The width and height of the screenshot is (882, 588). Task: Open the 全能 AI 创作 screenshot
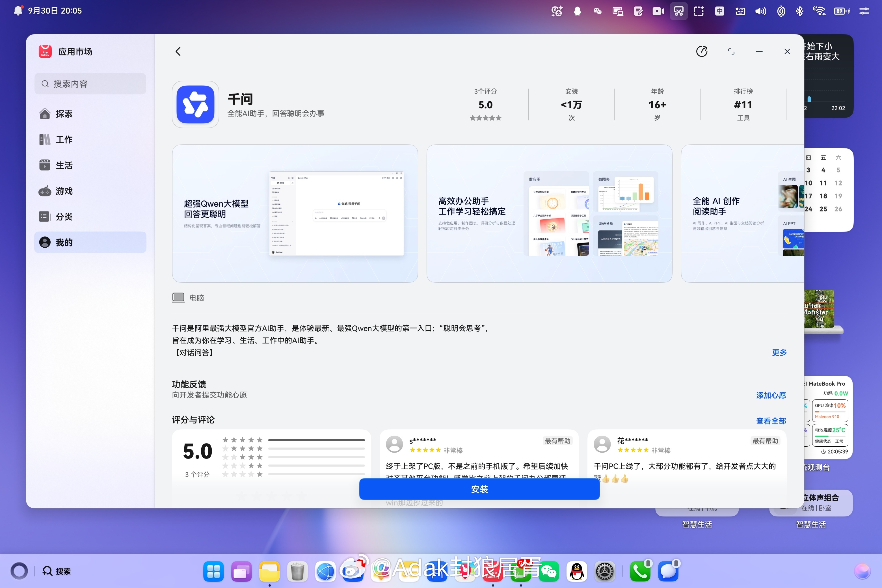point(743,213)
